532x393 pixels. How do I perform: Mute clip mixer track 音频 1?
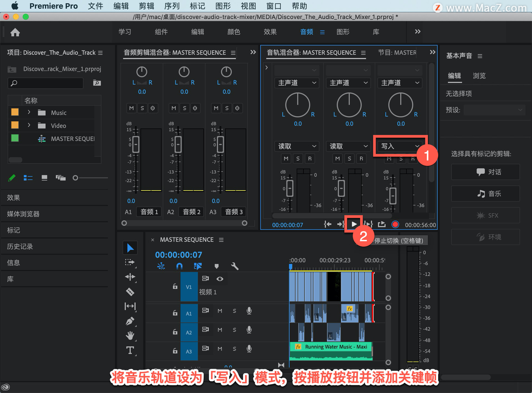(132, 108)
